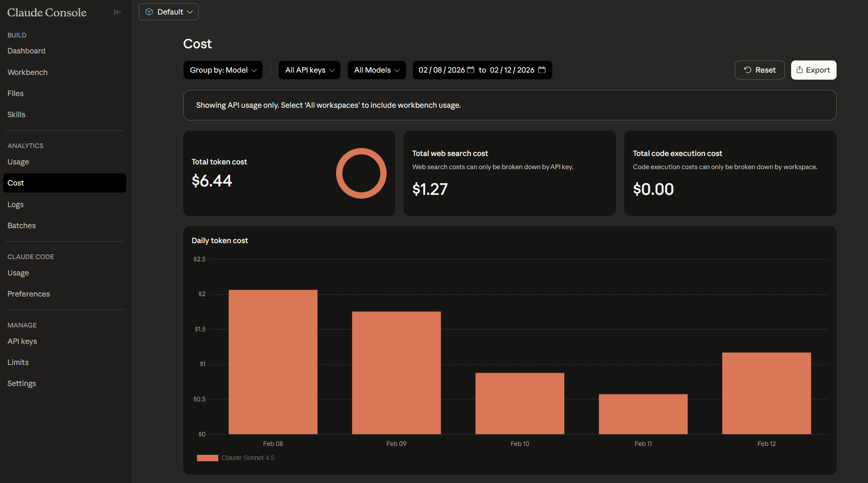Image resolution: width=868 pixels, height=483 pixels.
Task: Open Claude Code Preferences
Action: click(29, 294)
